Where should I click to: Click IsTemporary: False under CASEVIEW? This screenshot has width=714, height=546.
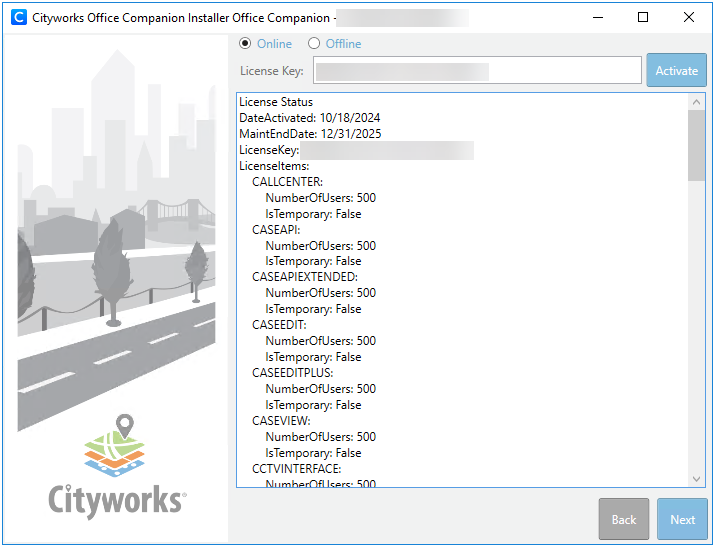pos(313,453)
